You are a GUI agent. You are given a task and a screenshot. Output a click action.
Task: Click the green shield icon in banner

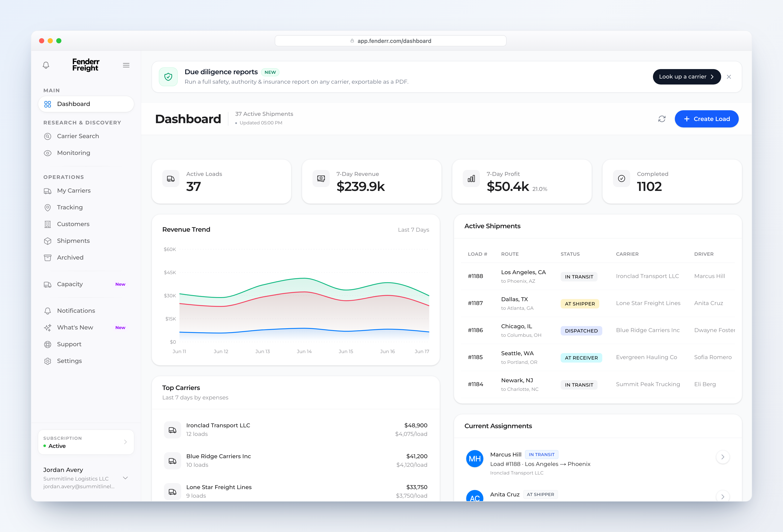[168, 77]
